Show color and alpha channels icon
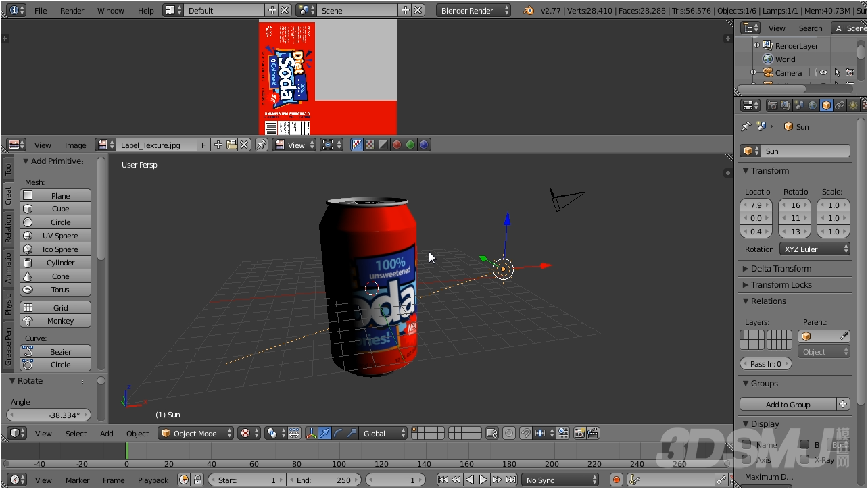 (x=357, y=145)
